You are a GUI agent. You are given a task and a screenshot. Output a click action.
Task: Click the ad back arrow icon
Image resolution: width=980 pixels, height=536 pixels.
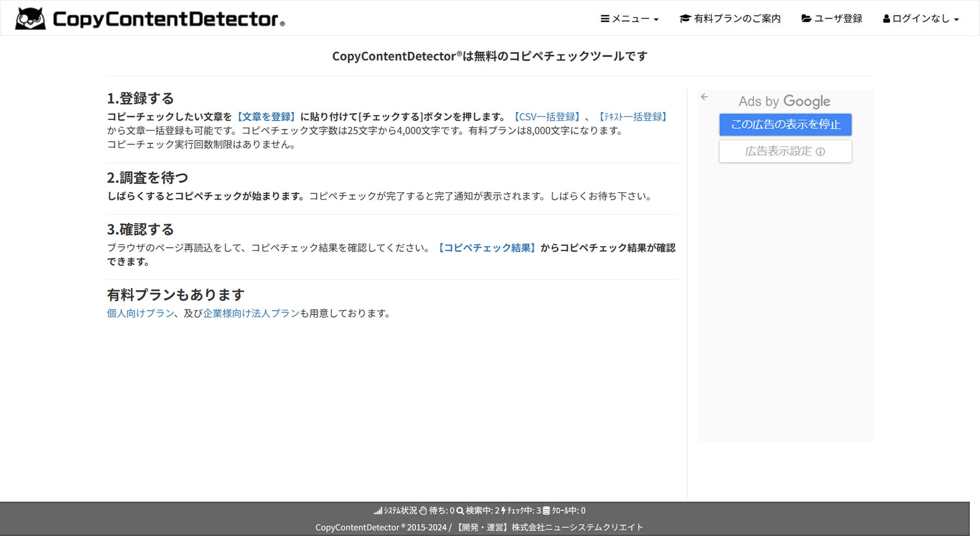click(x=705, y=97)
